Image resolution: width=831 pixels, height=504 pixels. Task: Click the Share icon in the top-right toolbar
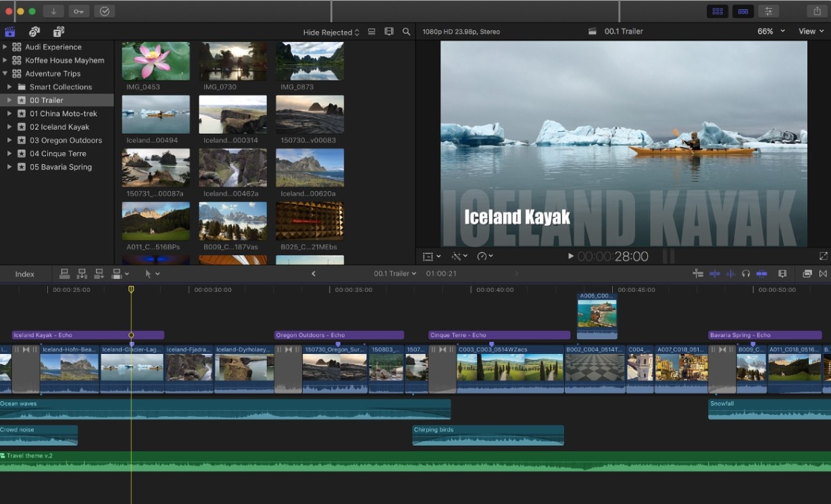[x=815, y=11]
